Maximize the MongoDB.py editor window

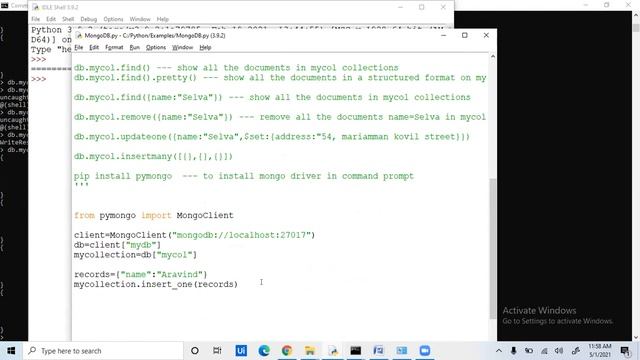point(464,35)
